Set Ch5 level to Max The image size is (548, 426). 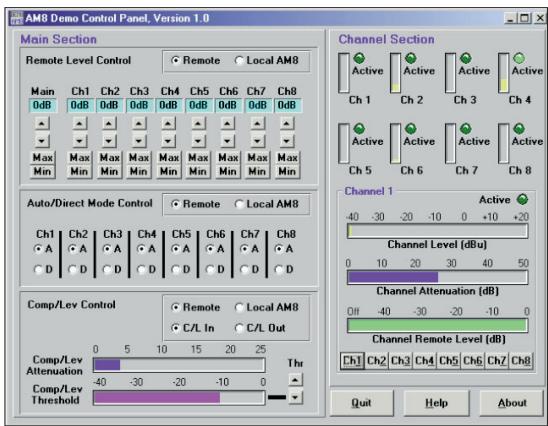tap(198, 158)
